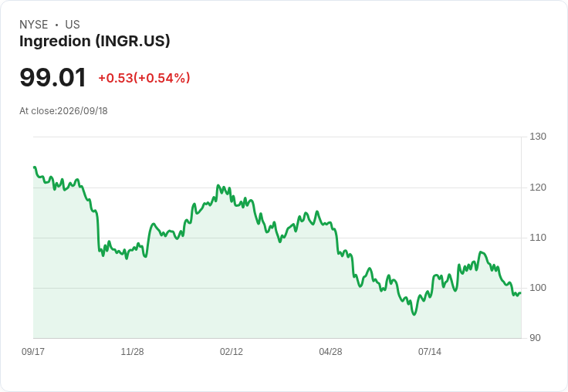Click the At close:2026/09/18 timestamp
This screenshot has width=568, height=392.
click(x=63, y=111)
